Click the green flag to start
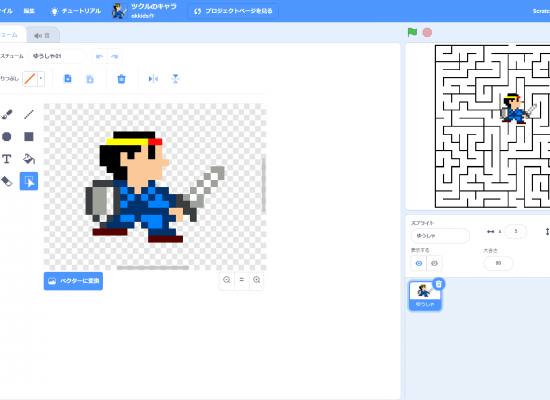The width and height of the screenshot is (550, 400). pos(412,33)
